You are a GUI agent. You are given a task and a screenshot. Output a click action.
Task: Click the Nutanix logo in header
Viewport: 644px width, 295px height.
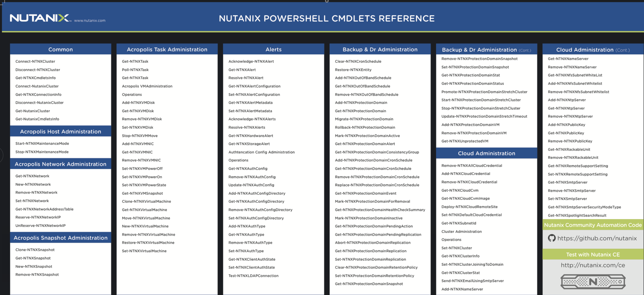coord(40,18)
